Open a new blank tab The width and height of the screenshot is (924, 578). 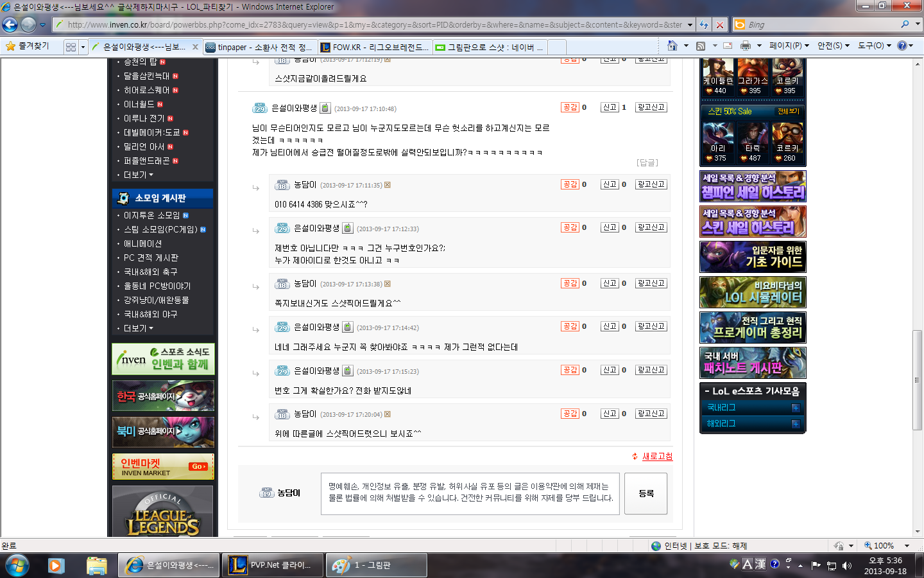point(557,47)
